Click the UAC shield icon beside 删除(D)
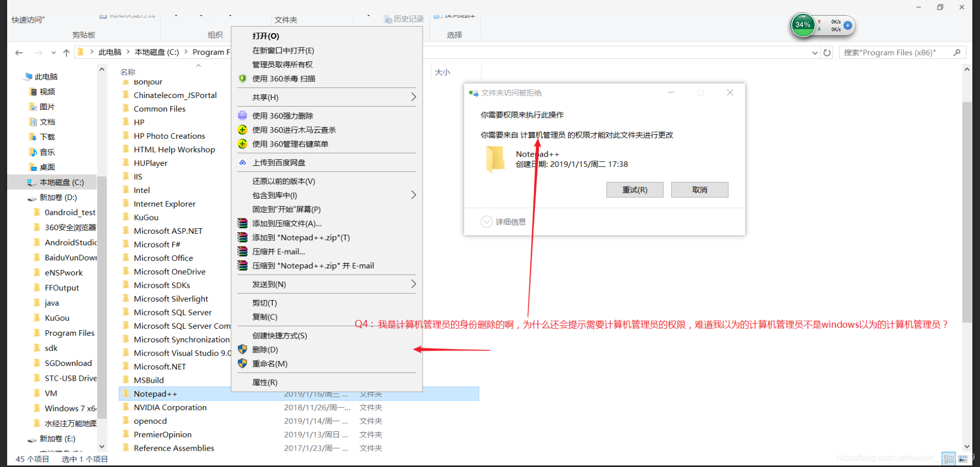The height and width of the screenshot is (467, 980). click(x=242, y=350)
